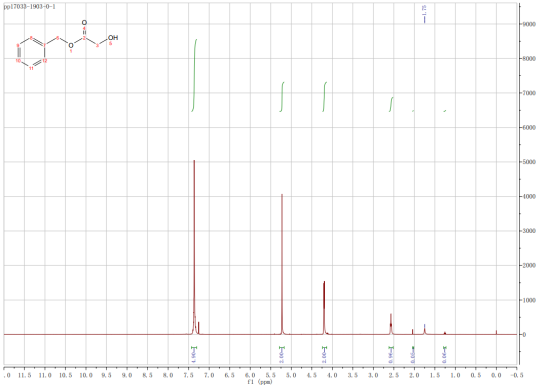The width and height of the screenshot is (554, 390).
Task: Select the benzyl CH2 peak near 5.2 ppm
Action: click(x=282, y=264)
